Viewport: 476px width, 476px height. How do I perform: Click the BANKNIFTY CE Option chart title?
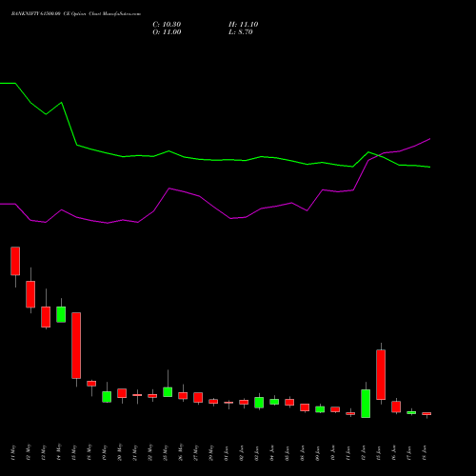pyautogui.click(x=76, y=14)
